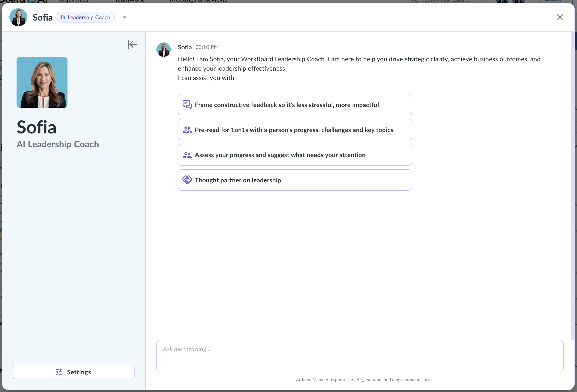This screenshot has width=577, height=392.
Task: Click the AI Leadership Coach subtitle
Action: tap(58, 144)
